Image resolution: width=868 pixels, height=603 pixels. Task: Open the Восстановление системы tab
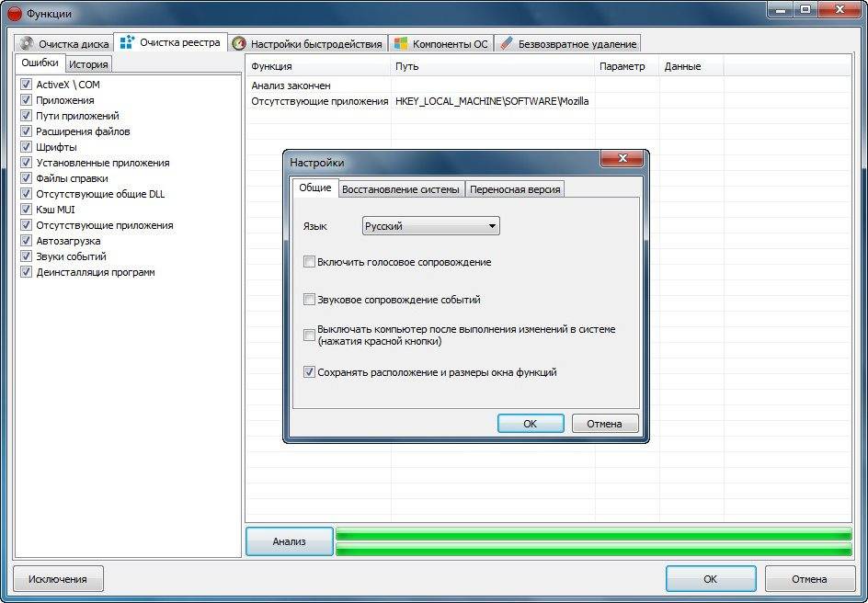401,189
